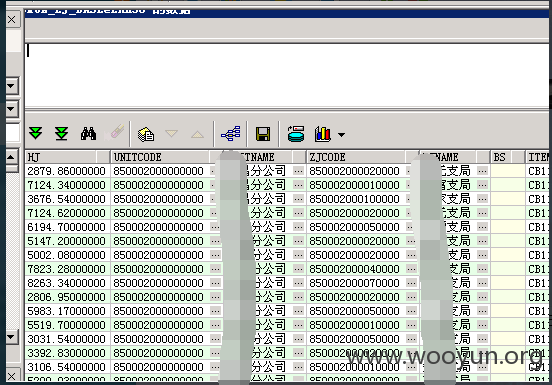Select HJ cell 2879.86000000
The width and height of the screenshot is (552, 385).
(67, 171)
